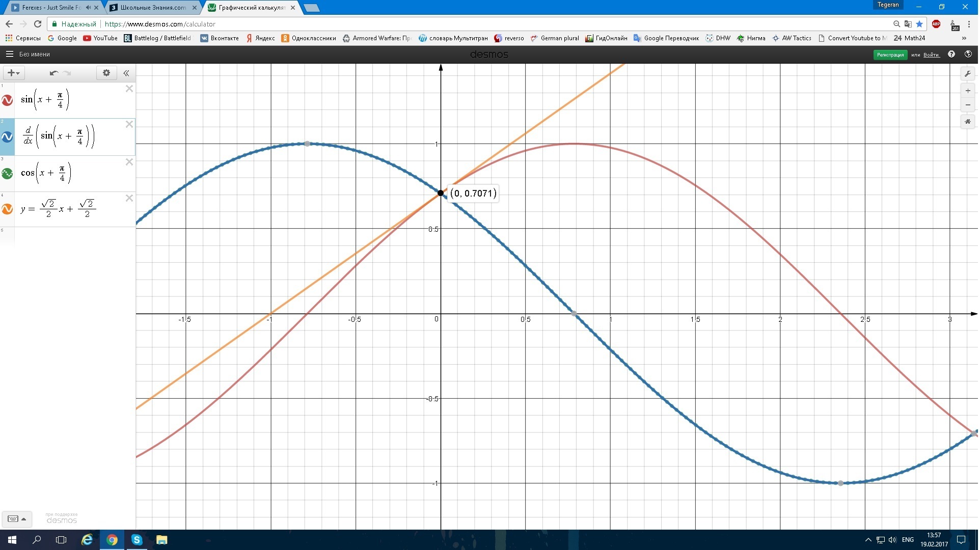This screenshot has height=550, width=980.
Task: Toggle the green cos(x+π/4) graph
Action: [7, 174]
